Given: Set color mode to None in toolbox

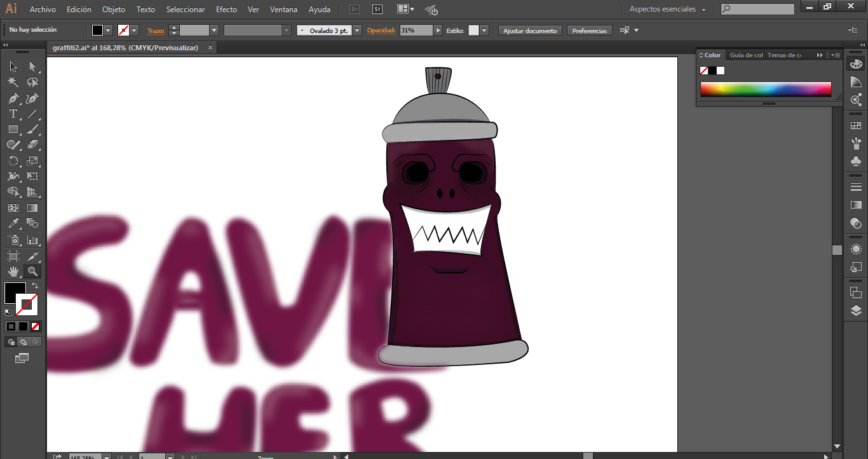Looking at the screenshot, I should (x=36, y=326).
